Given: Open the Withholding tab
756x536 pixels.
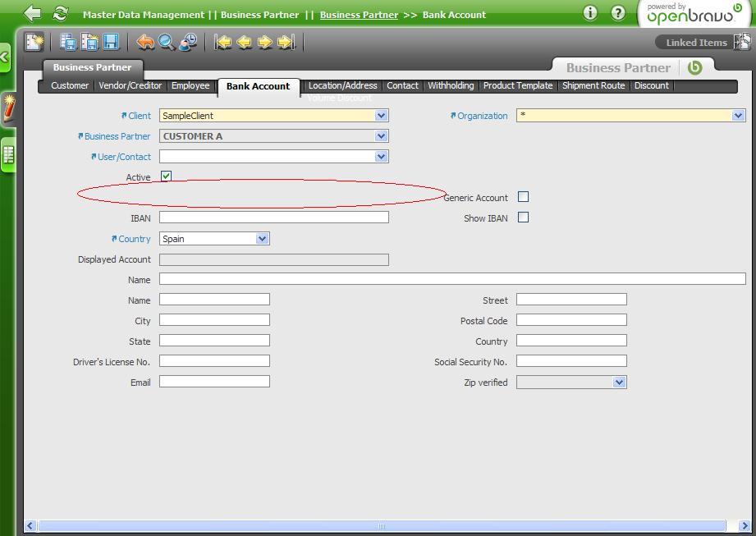Looking at the screenshot, I should coord(451,85).
